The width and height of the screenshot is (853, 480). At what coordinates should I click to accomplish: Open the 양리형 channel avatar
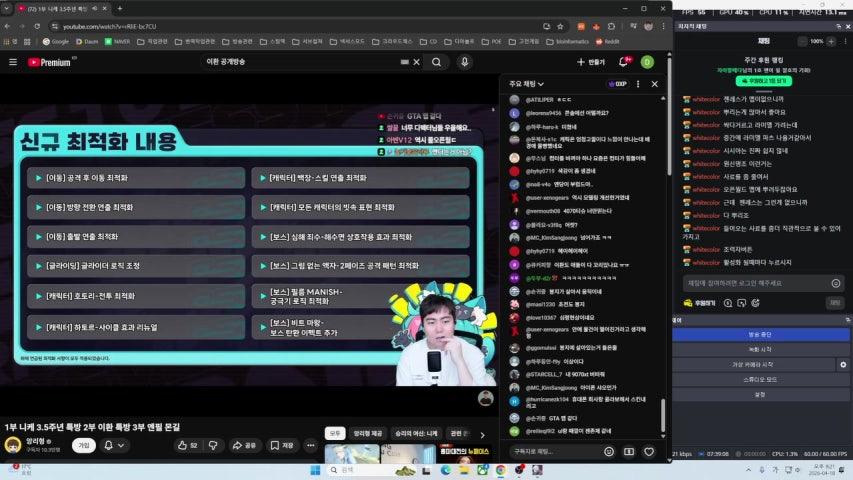pos(13,445)
